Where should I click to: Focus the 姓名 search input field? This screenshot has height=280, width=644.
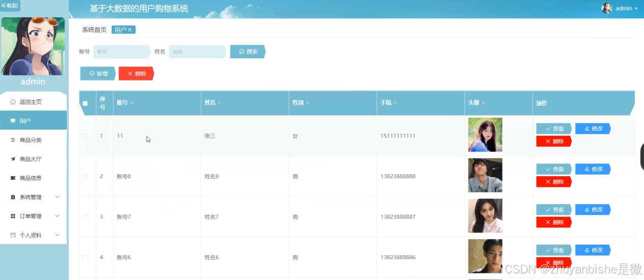197,52
